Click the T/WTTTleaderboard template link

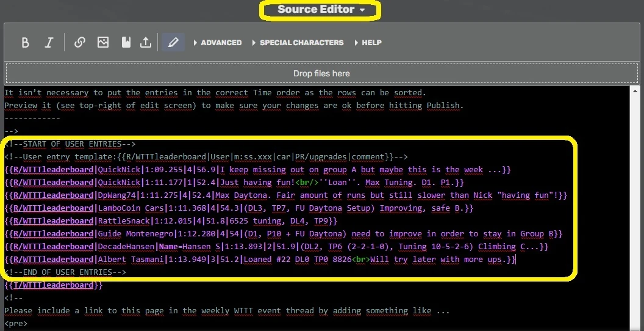pos(54,285)
